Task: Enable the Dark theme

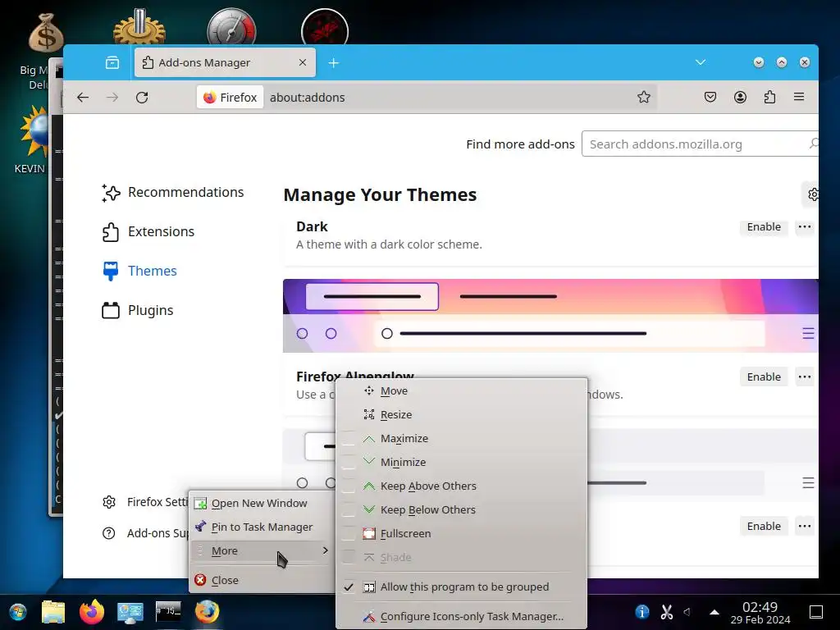Action: [764, 227]
